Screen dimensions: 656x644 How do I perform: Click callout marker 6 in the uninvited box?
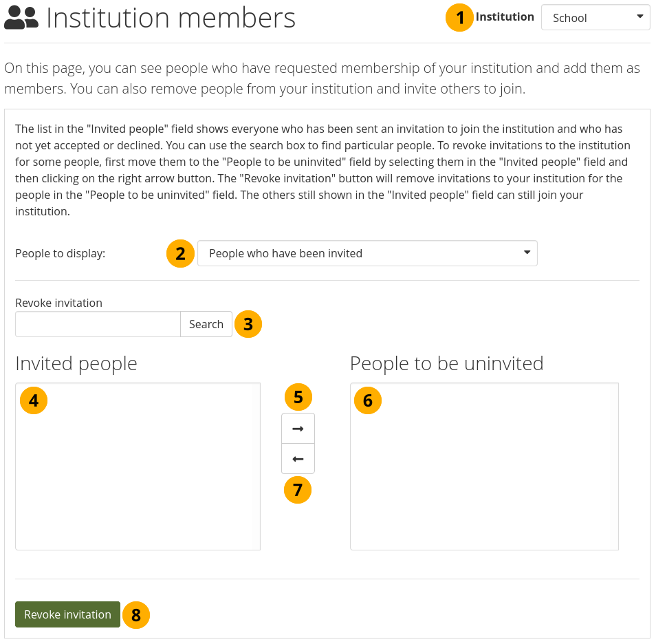(368, 400)
